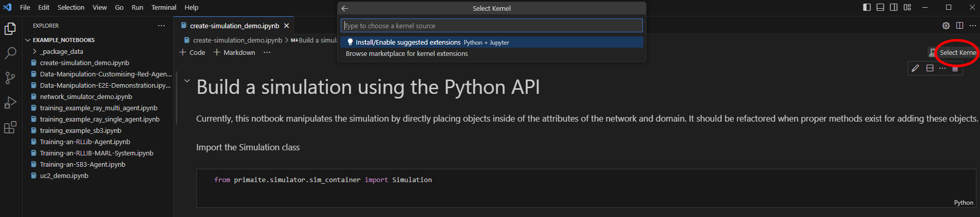
Task: Toggle the bottom panel visibility
Action: (880, 7)
